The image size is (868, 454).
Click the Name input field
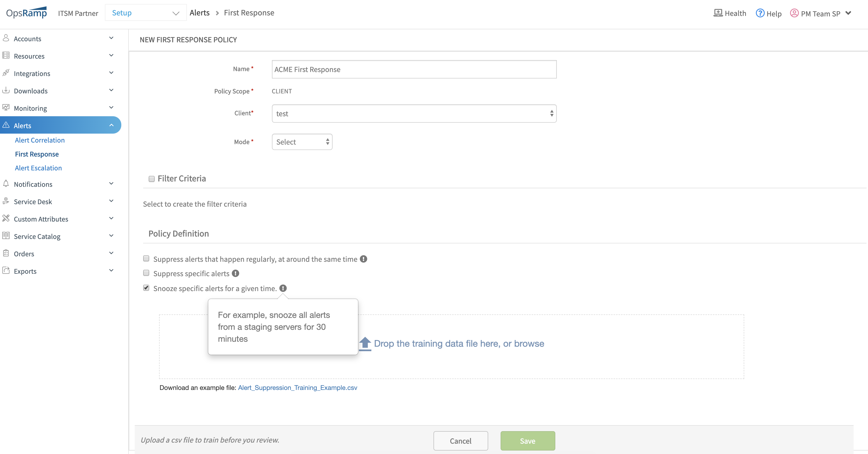(x=414, y=69)
